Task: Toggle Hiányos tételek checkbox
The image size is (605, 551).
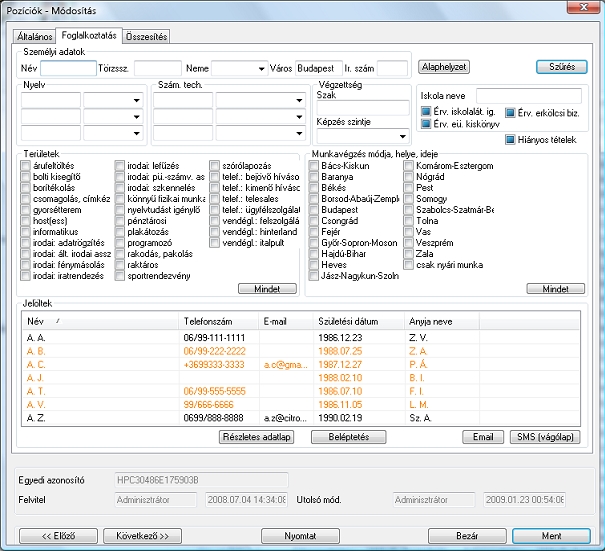Action: tap(510, 139)
